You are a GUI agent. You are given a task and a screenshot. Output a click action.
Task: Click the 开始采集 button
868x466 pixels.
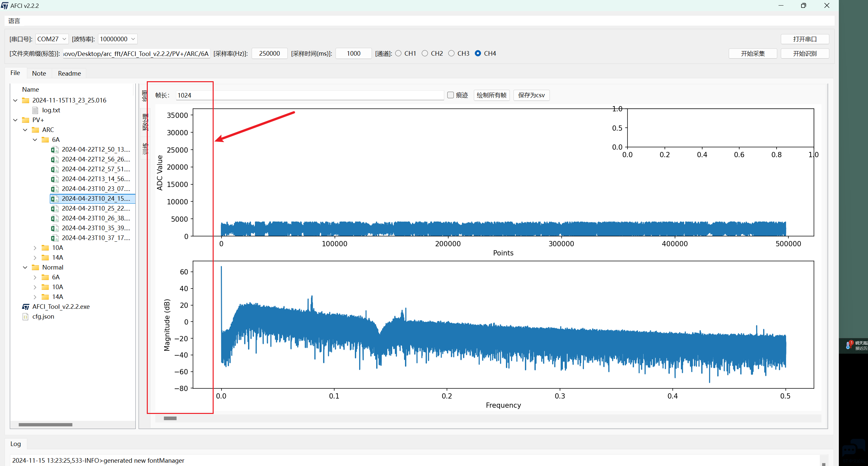753,53
